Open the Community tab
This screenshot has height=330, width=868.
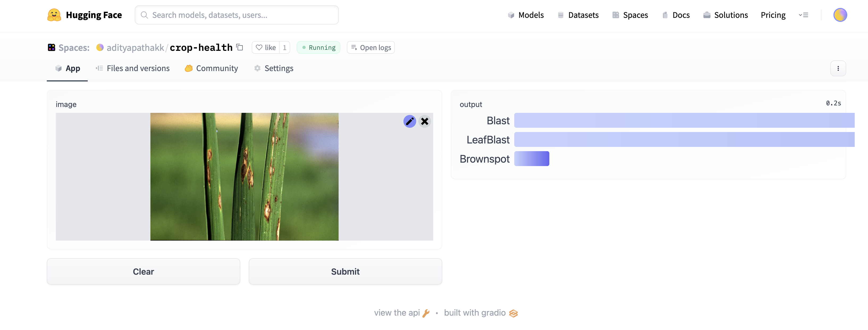211,68
